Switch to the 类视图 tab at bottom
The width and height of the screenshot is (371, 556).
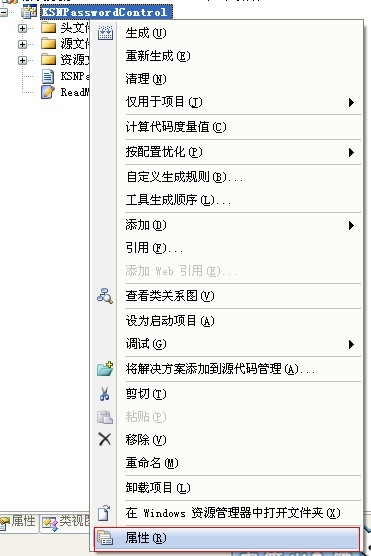click(x=65, y=522)
